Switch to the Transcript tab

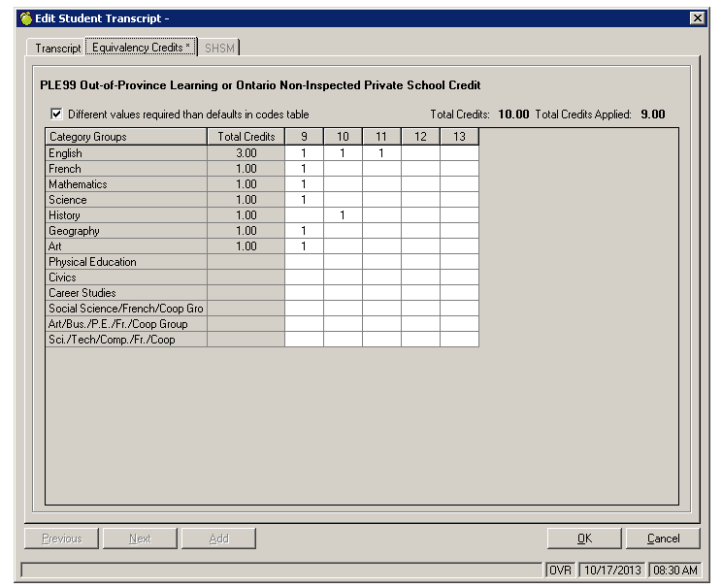click(x=58, y=48)
